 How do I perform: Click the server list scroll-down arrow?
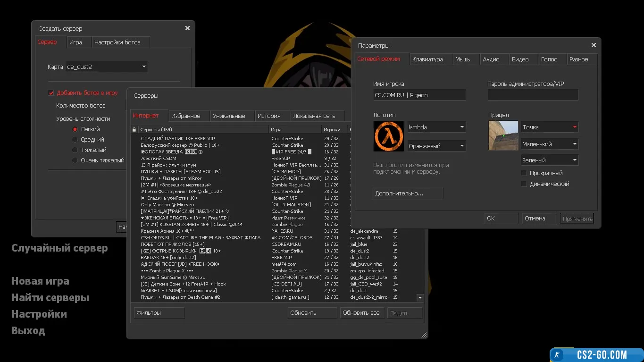pyautogui.click(x=420, y=298)
